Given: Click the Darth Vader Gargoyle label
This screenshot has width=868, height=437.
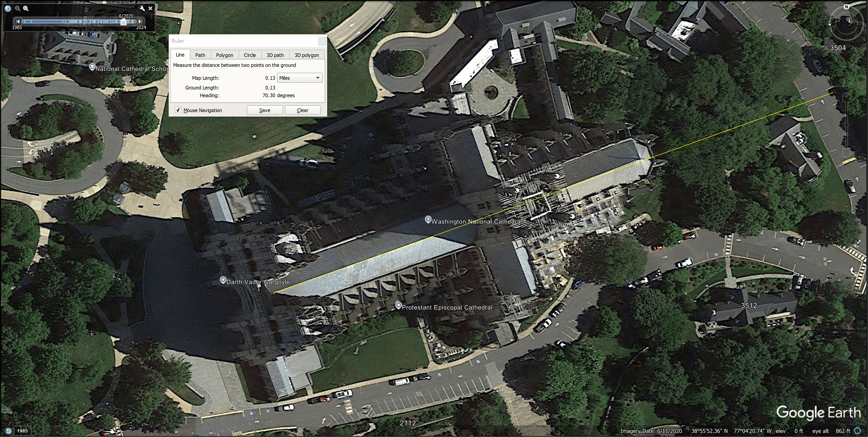Looking at the screenshot, I should [x=258, y=282].
